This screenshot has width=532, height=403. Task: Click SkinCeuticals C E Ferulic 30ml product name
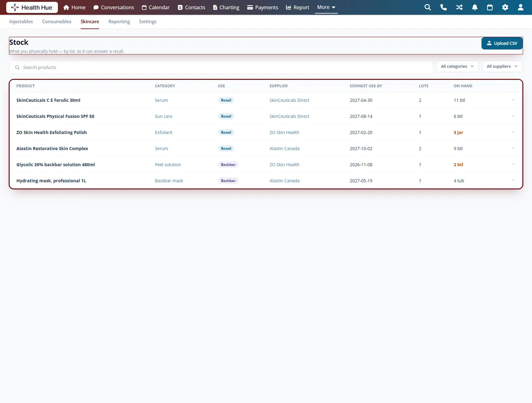48,100
